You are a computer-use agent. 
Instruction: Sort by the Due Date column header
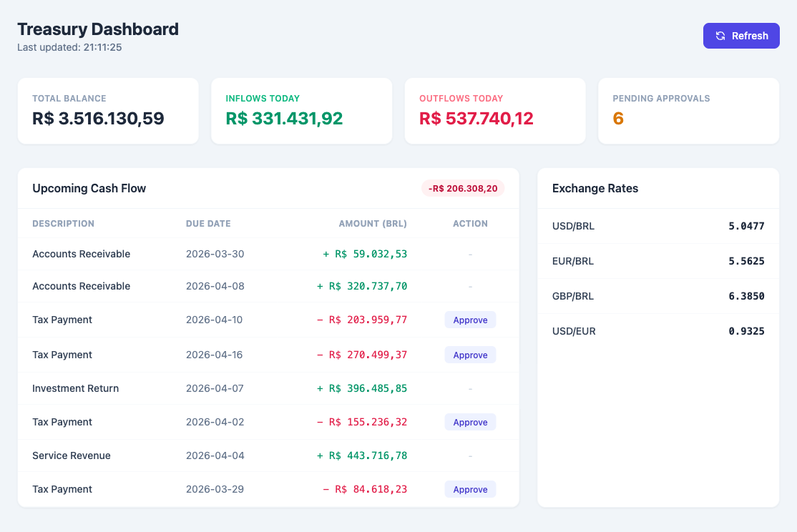pyautogui.click(x=208, y=223)
